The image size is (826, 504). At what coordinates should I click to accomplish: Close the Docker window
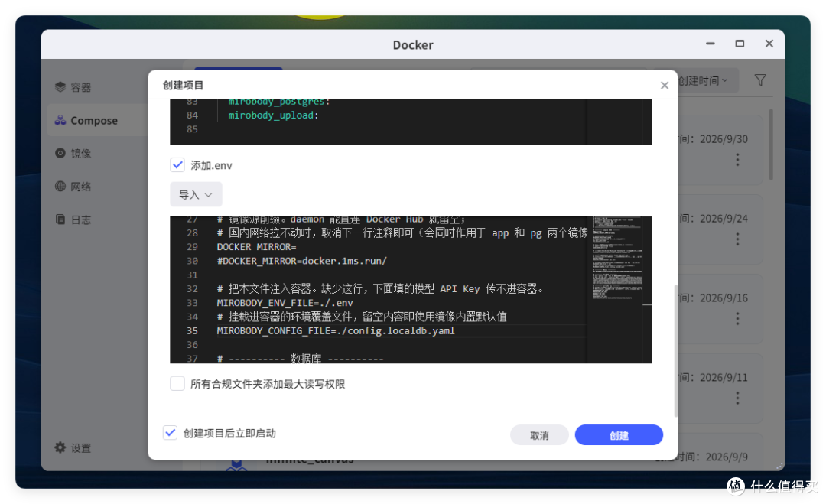[769, 44]
